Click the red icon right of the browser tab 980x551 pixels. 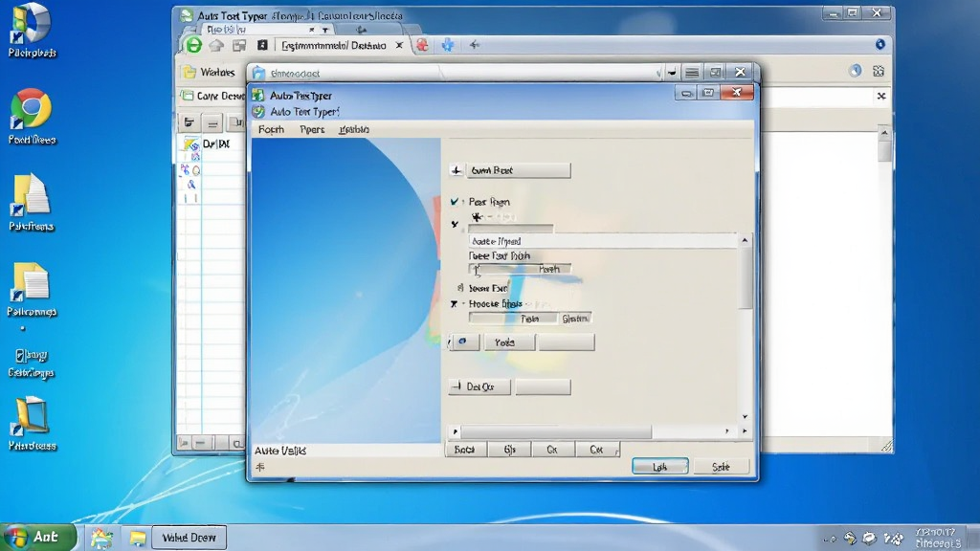click(x=423, y=45)
